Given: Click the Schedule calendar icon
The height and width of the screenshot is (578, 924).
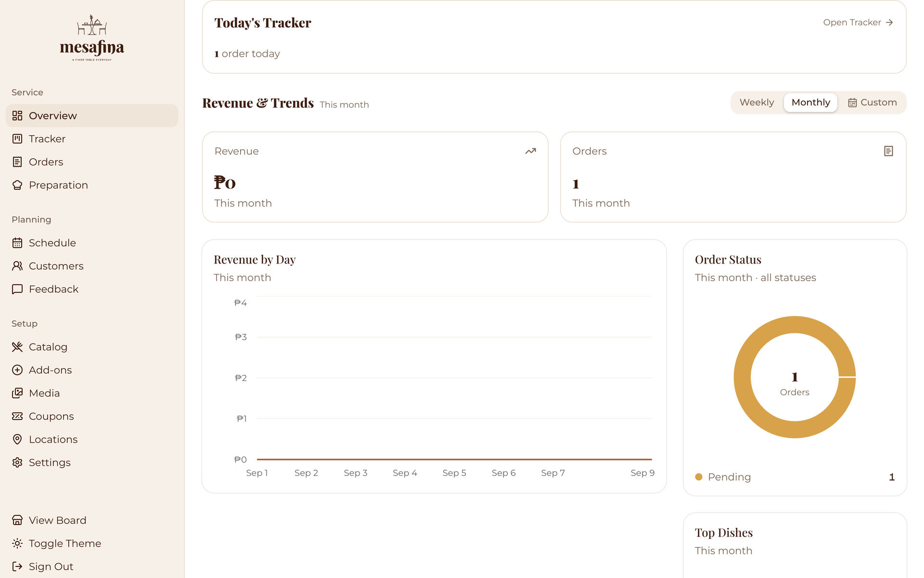Looking at the screenshot, I should coord(17,243).
